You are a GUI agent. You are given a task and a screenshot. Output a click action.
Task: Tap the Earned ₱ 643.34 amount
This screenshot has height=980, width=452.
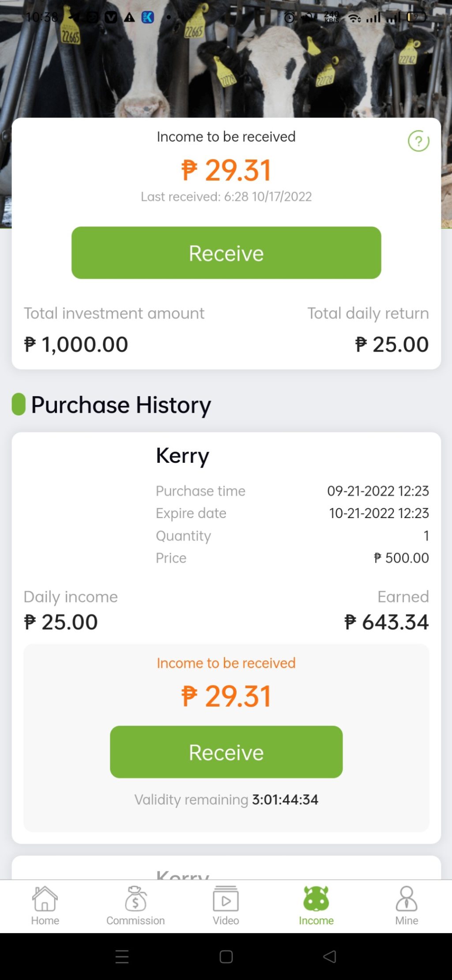386,622
